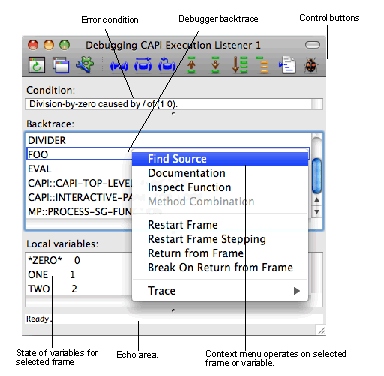Click the green down-arrow frame icon
The width and height of the screenshot is (384, 376).
click(x=215, y=65)
